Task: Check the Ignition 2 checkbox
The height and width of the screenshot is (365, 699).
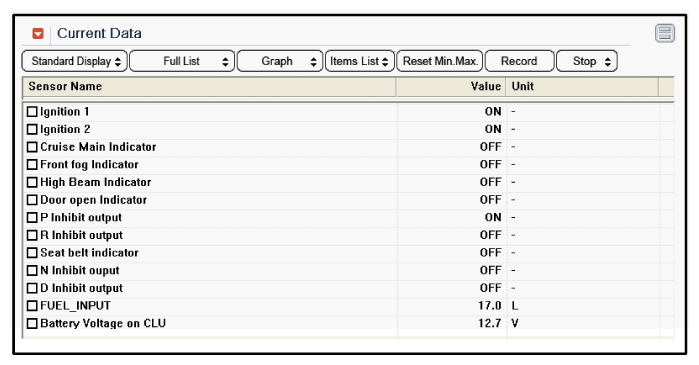Action: pos(32,129)
